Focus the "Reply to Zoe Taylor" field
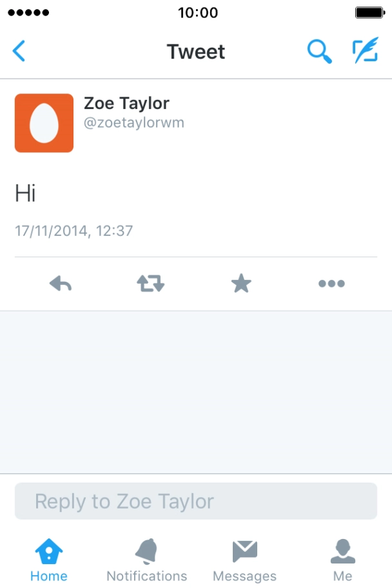The image size is (392, 588). [195, 501]
